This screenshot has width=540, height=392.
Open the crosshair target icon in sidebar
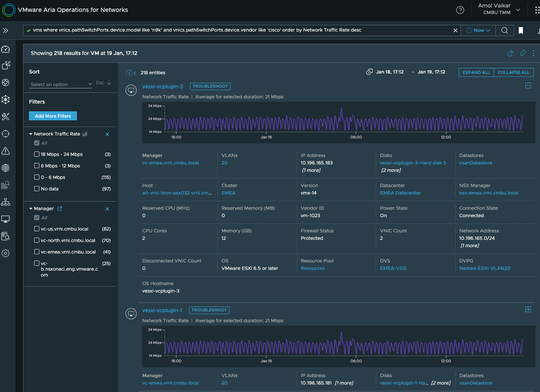6,134
